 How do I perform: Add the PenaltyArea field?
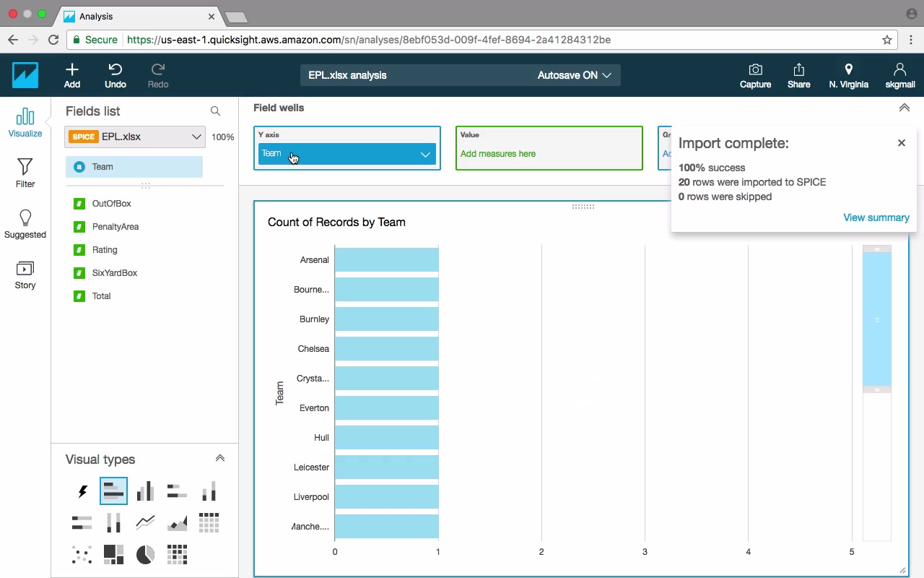point(115,227)
